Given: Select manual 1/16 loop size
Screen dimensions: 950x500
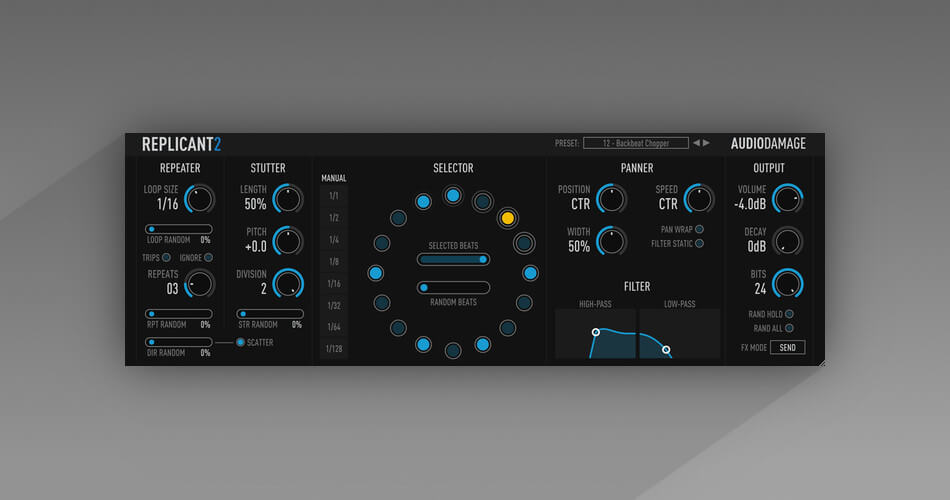Looking at the screenshot, I should click(334, 283).
